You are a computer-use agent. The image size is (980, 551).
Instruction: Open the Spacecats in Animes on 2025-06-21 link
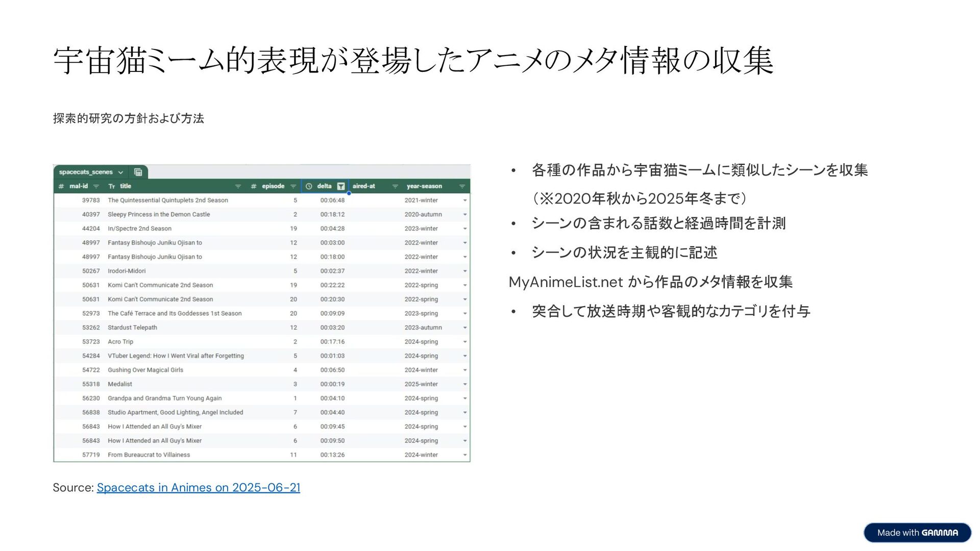point(199,488)
